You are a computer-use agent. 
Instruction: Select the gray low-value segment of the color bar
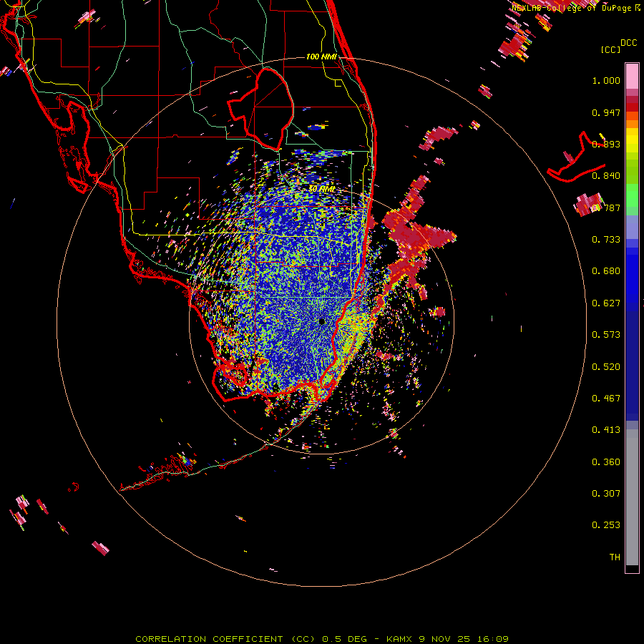coord(632,497)
